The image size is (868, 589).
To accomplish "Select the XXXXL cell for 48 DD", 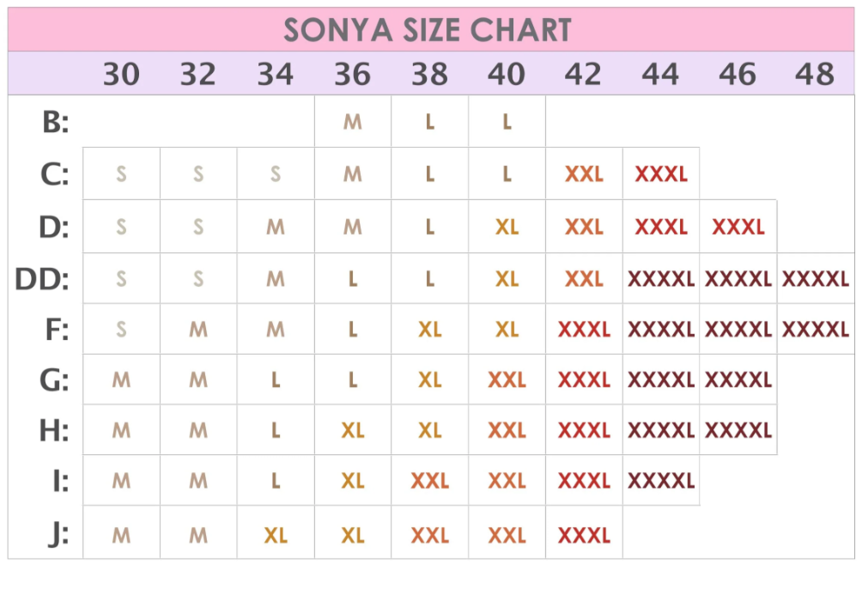I will [x=815, y=279].
